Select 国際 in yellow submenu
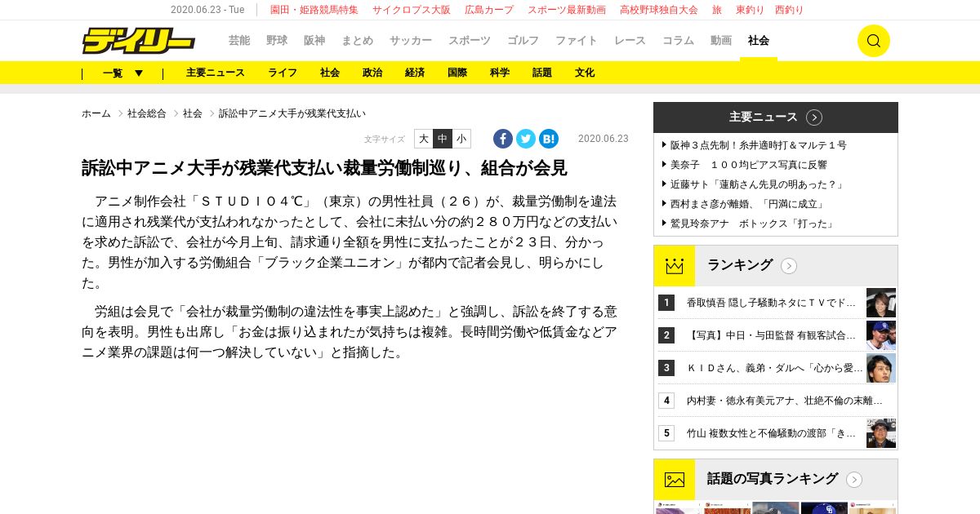This screenshot has width=980, height=514. [x=457, y=73]
